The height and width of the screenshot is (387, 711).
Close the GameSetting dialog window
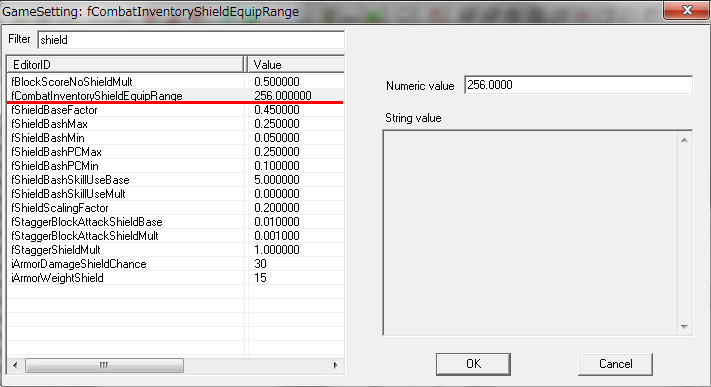tap(687, 10)
